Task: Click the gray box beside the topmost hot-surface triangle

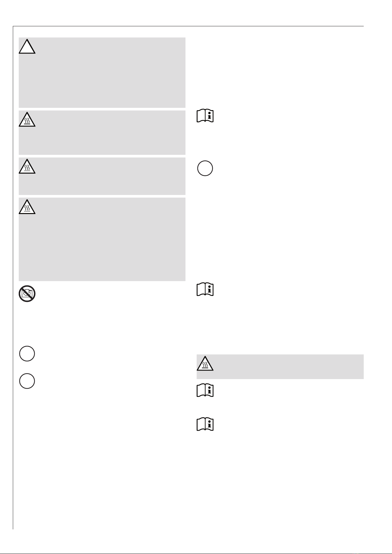Action: [102, 132]
